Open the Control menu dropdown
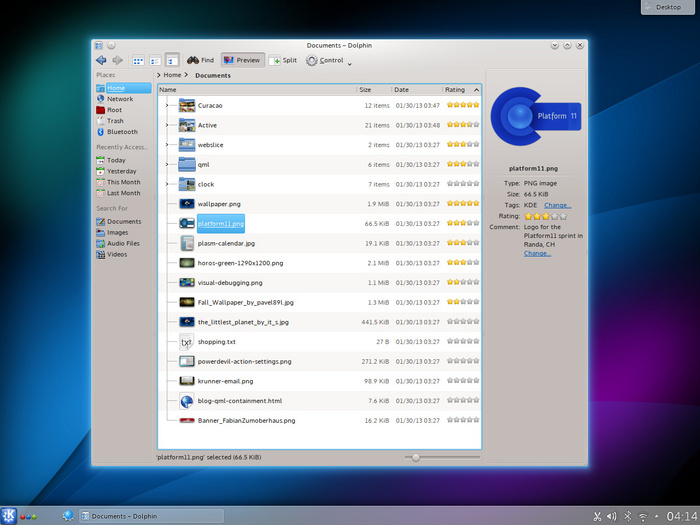The height and width of the screenshot is (525, 700). click(327, 61)
